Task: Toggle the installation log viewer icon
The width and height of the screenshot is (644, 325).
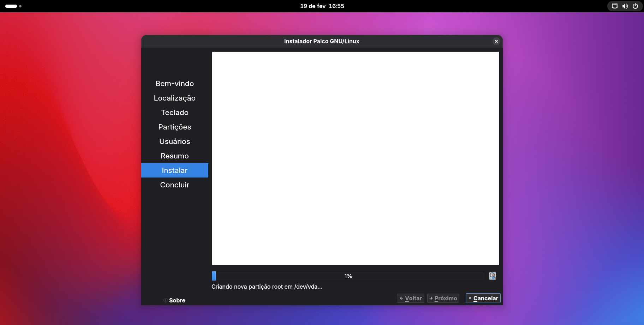Action: click(492, 276)
